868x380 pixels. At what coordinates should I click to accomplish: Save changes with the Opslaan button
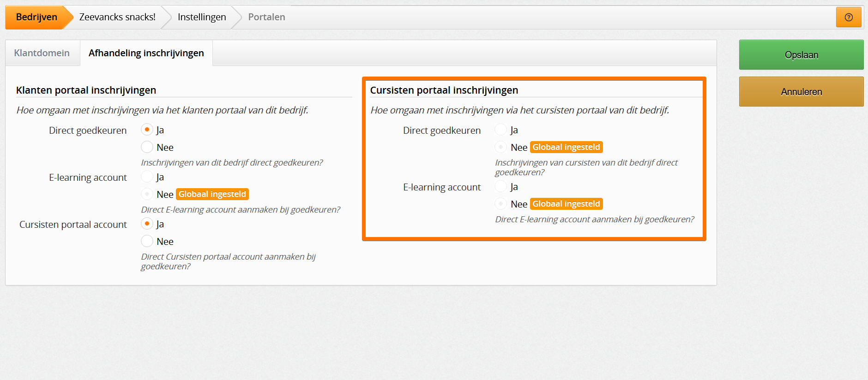click(x=801, y=55)
